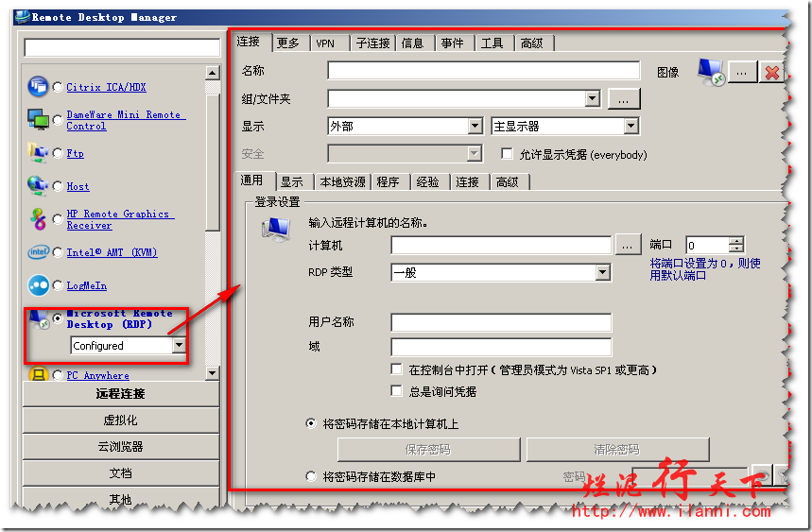Screen dimensions: 812x532
Task: Choose 将密码存储在数据库中 radio option
Action: 311,476
